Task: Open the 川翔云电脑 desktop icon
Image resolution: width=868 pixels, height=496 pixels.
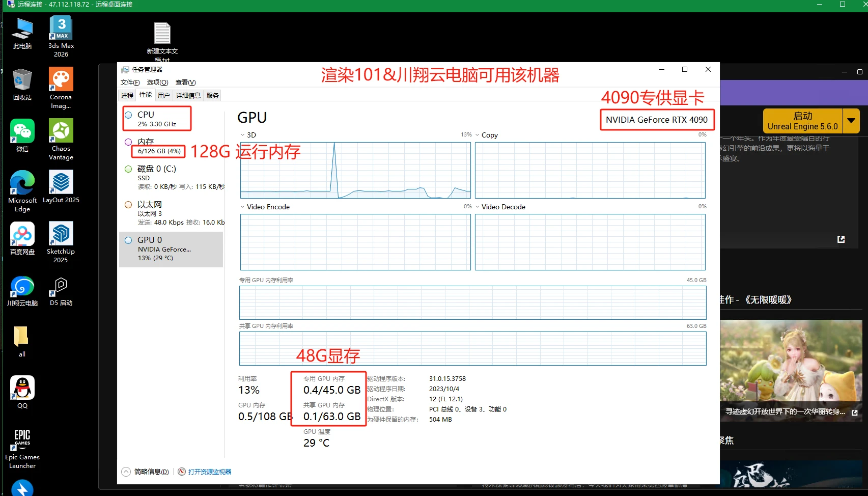Action: [22, 291]
